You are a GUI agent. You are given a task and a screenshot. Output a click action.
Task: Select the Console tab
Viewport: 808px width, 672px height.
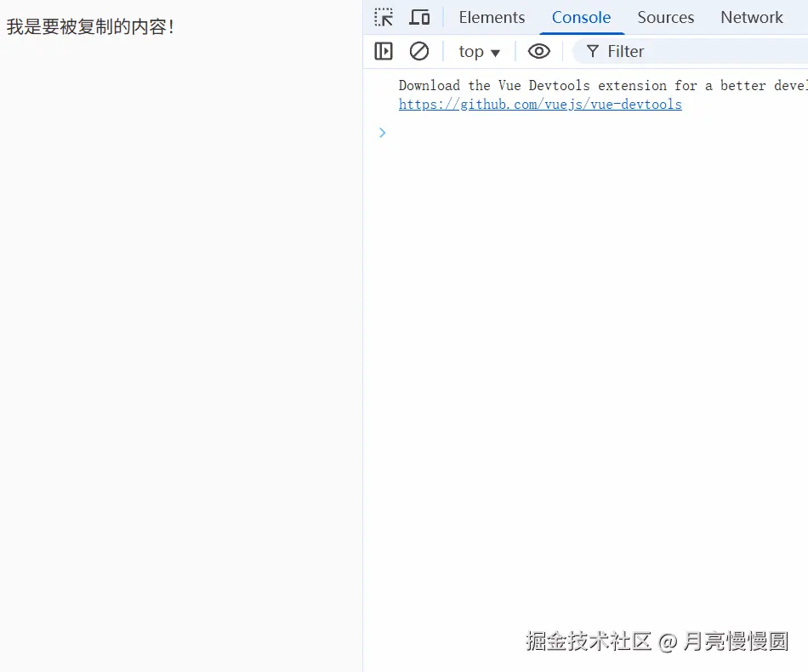coord(581,17)
